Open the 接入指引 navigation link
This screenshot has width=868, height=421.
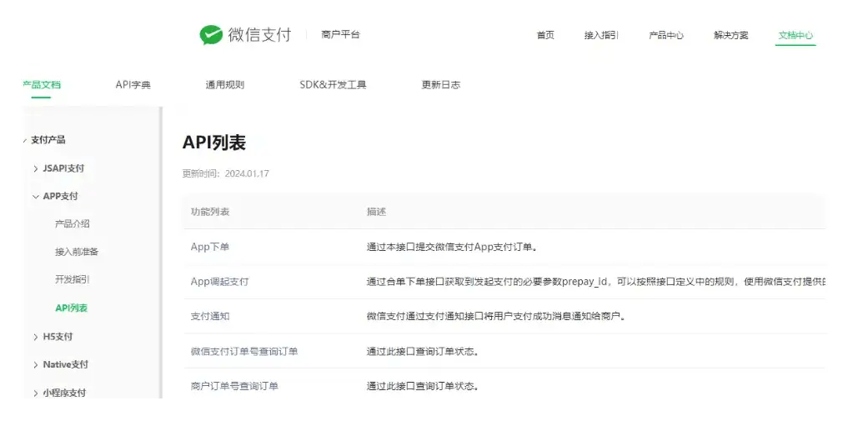[x=601, y=35]
